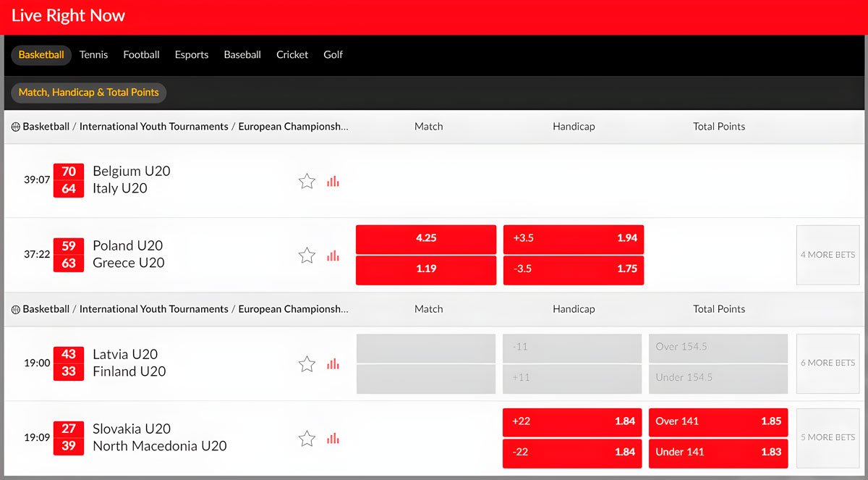
Task: Select Over 141 at 1.85 odds
Action: (x=718, y=421)
